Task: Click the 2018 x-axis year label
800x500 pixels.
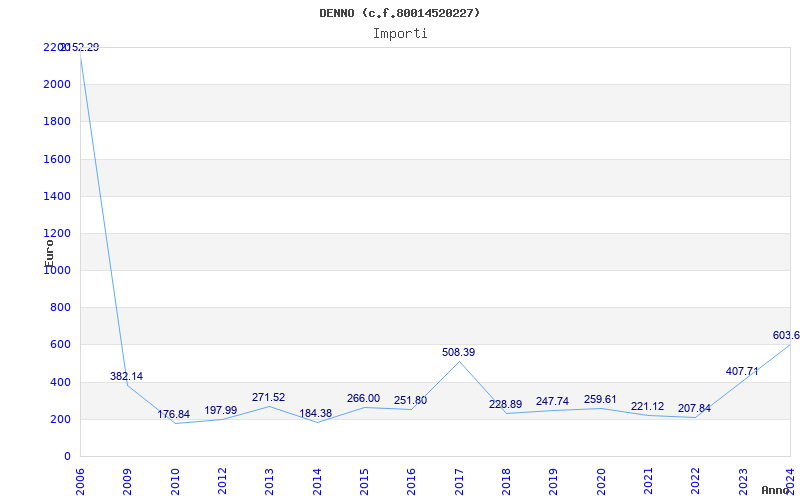Action: pyautogui.click(x=506, y=481)
